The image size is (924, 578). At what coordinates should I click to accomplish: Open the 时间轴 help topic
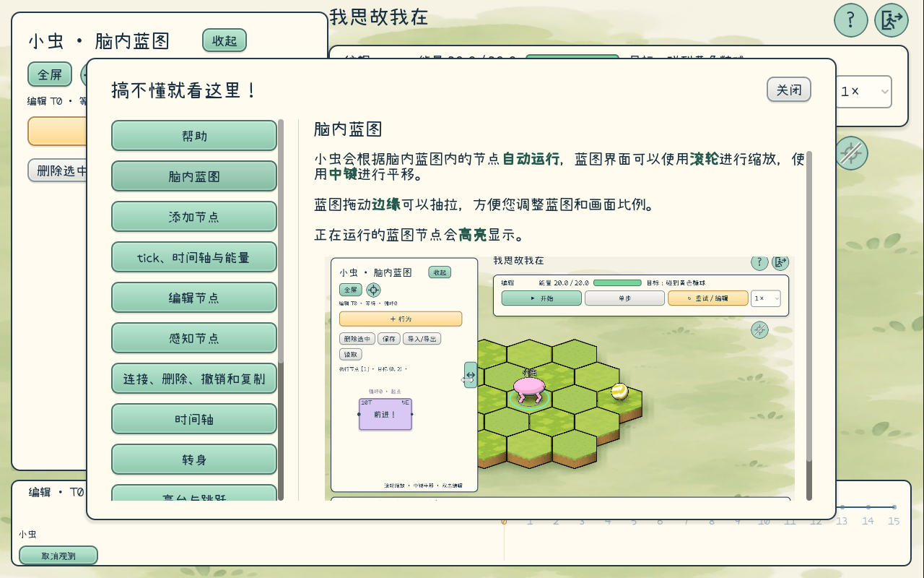[194, 419]
